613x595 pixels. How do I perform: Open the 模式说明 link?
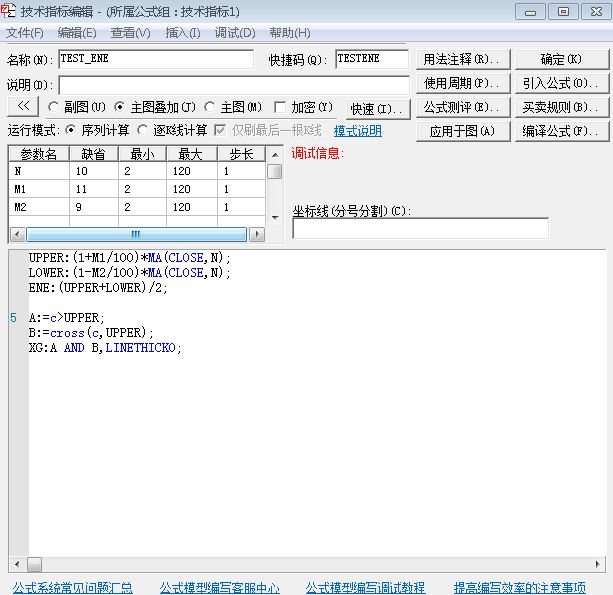pyautogui.click(x=357, y=131)
